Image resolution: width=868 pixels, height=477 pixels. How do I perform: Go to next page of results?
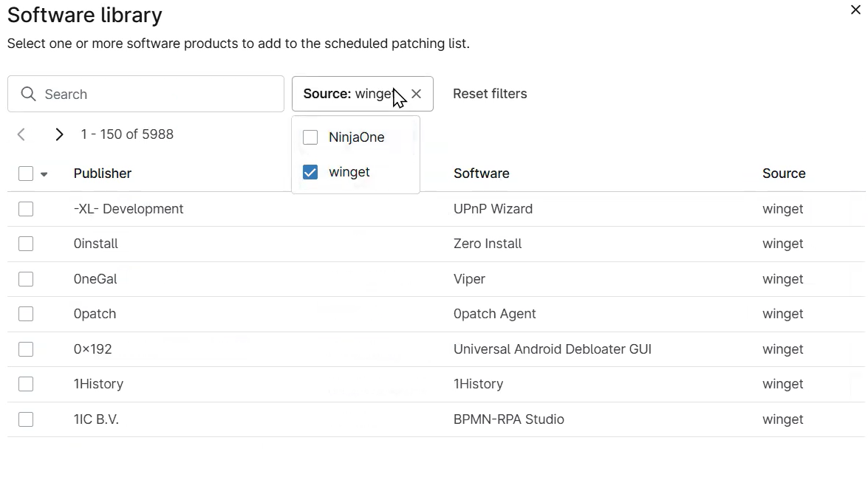[59, 134]
